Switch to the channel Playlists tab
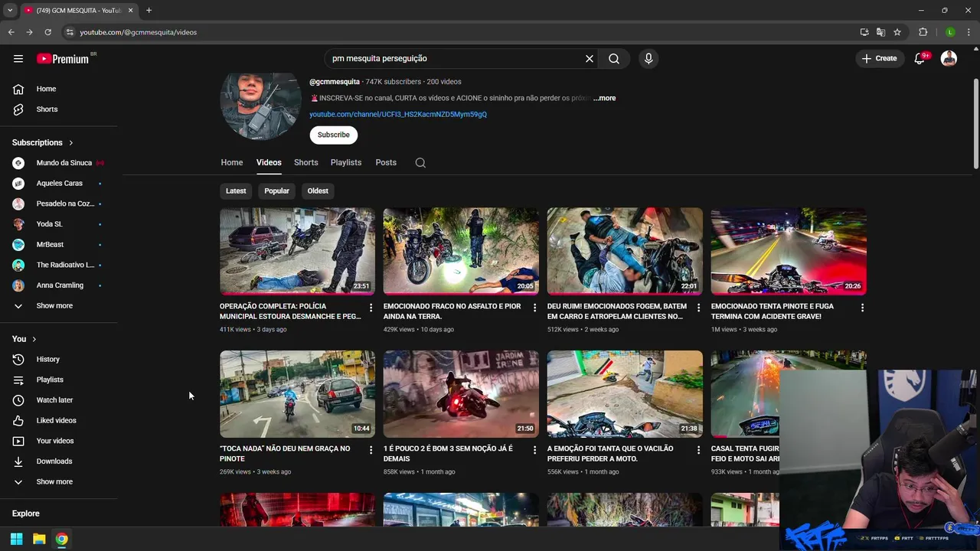980x551 pixels. click(x=346, y=162)
